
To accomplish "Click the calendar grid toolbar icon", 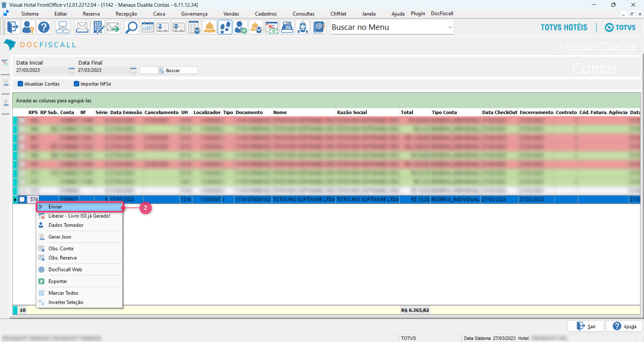I will tap(147, 27).
